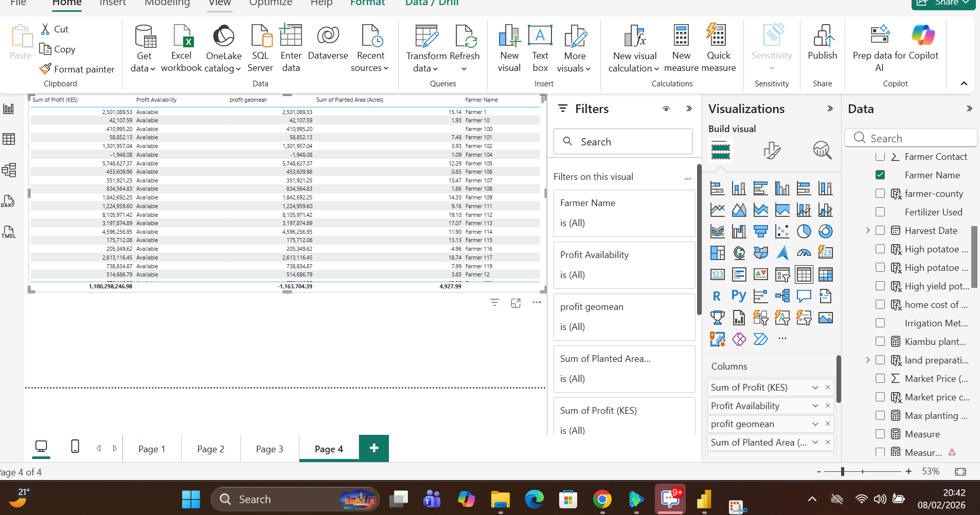This screenshot has width=980, height=515.
Task: Click the Transform data icon
Action: tap(426, 37)
